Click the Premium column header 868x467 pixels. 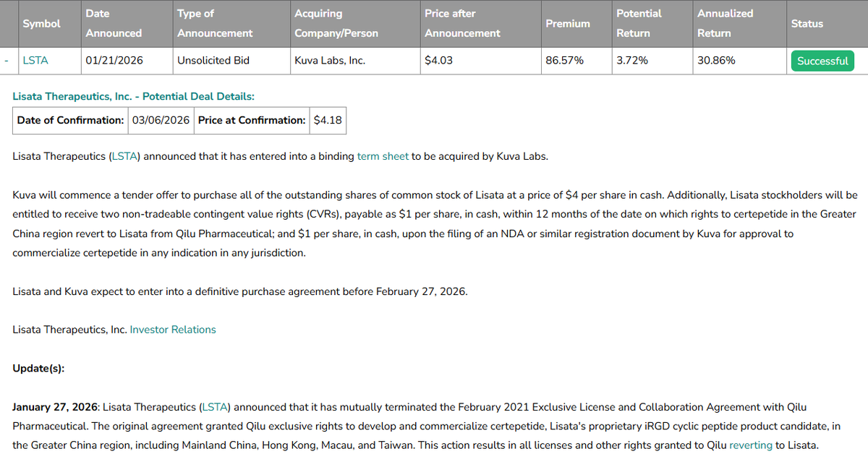coord(576,24)
